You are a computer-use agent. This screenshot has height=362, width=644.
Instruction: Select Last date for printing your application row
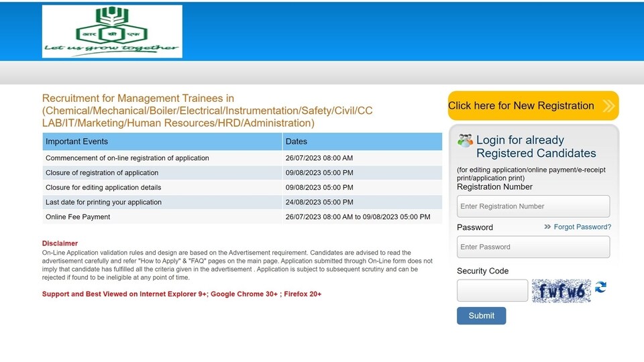[x=242, y=202]
